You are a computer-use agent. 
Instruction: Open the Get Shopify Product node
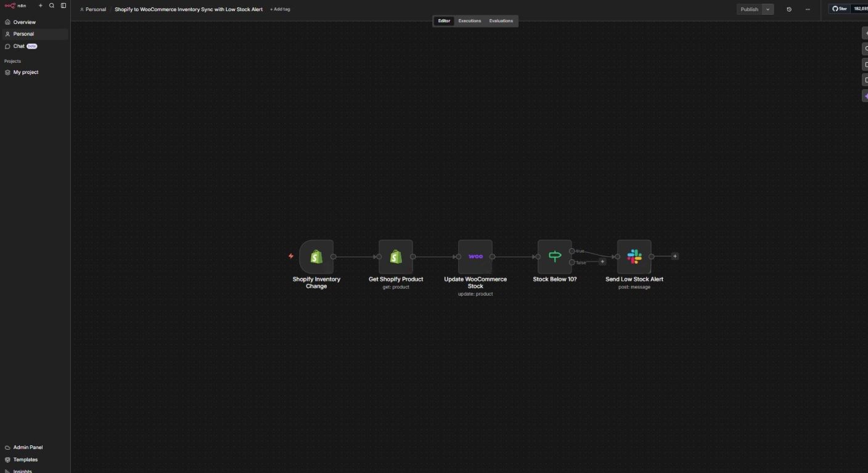[395, 256]
